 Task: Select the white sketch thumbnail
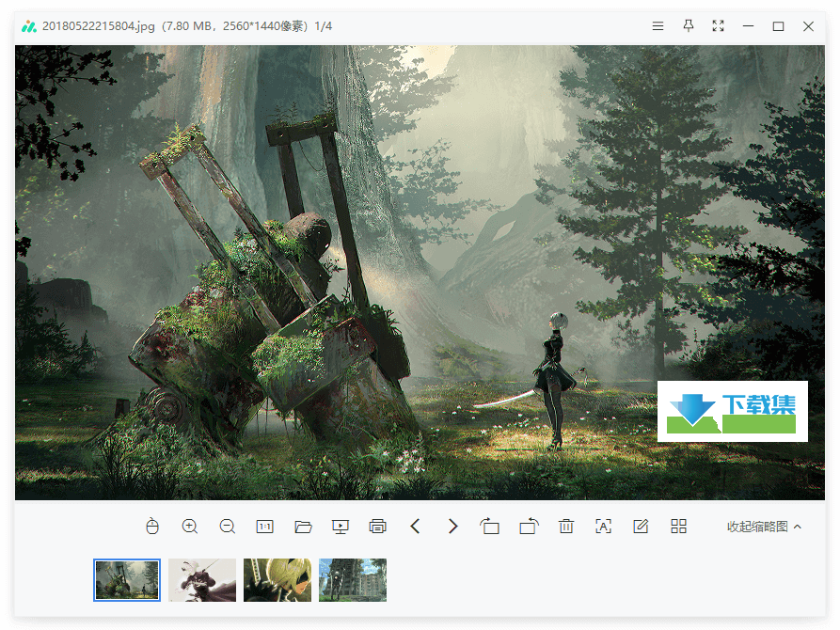click(202, 580)
